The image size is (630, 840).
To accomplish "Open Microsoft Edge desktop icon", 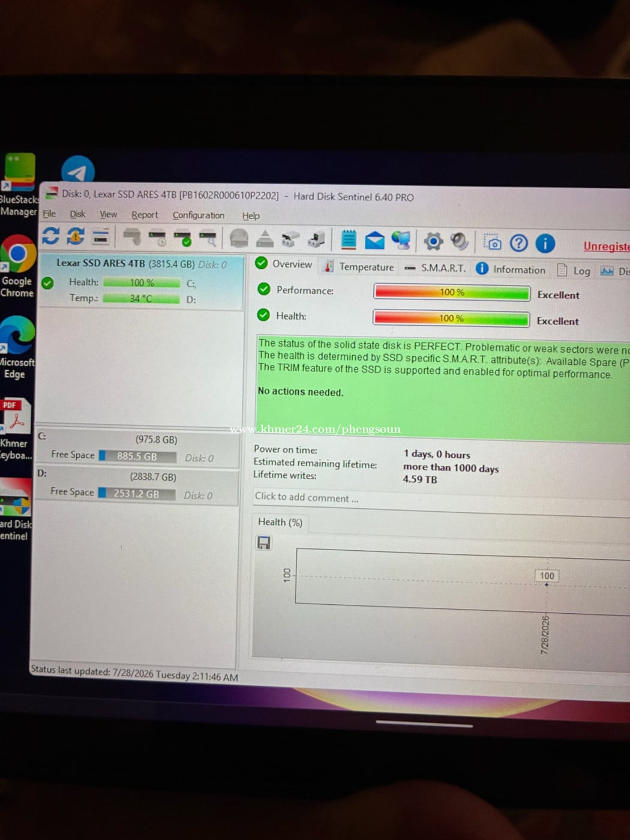I will 17,348.
